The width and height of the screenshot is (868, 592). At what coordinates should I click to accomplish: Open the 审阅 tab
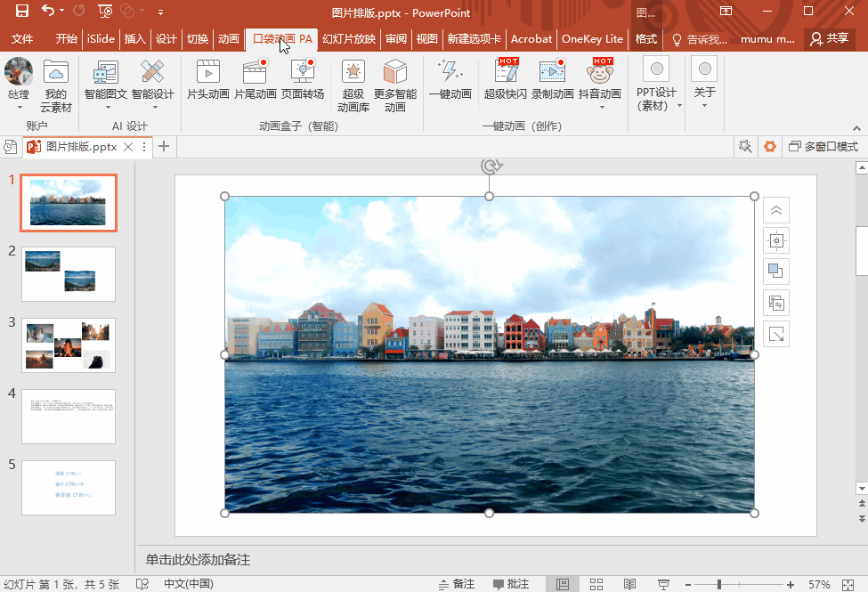click(x=396, y=39)
